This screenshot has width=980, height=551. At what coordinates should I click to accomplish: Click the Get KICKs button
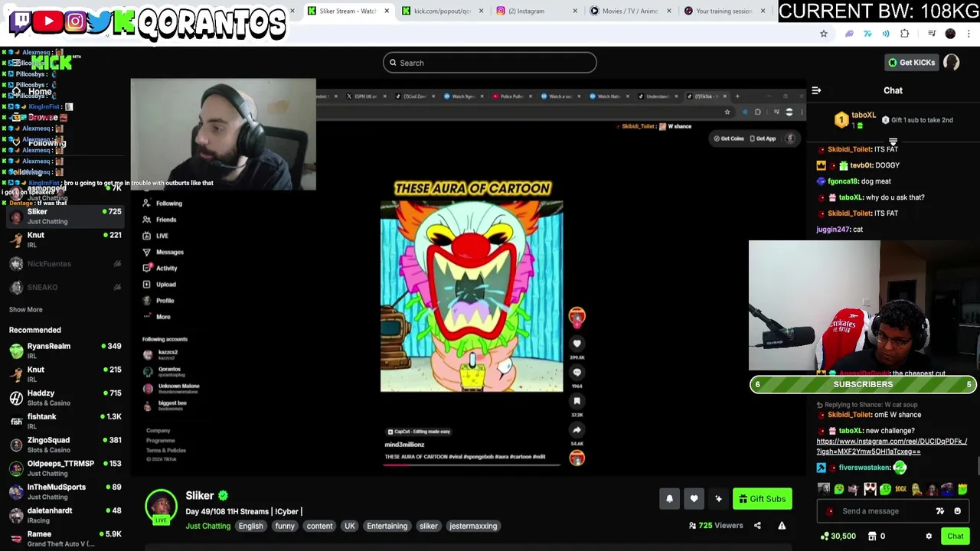(911, 63)
